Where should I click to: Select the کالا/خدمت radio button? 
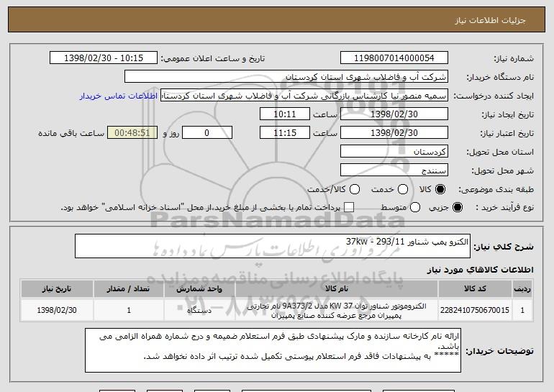355,190
